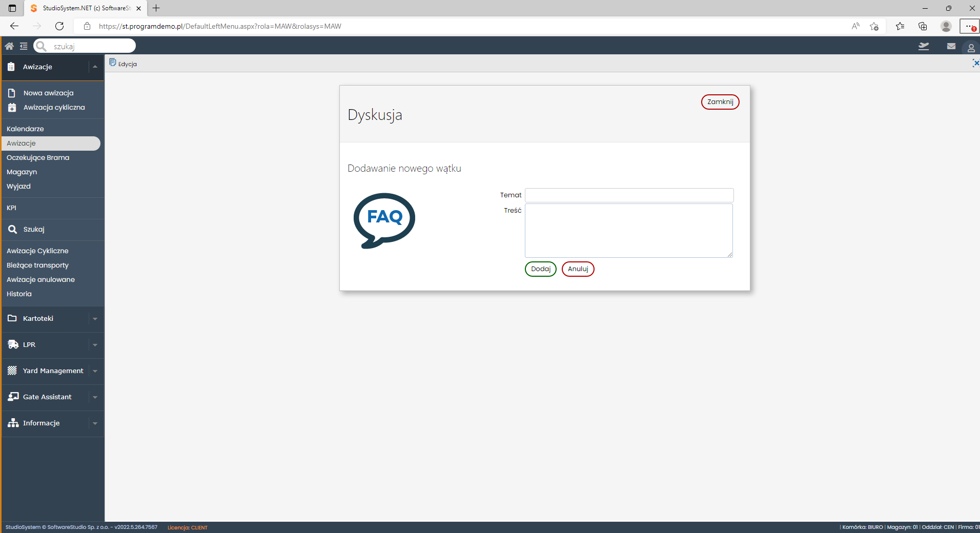Open browser favorites star icon
The height and width of the screenshot is (533, 980).
click(x=900, y=26)
